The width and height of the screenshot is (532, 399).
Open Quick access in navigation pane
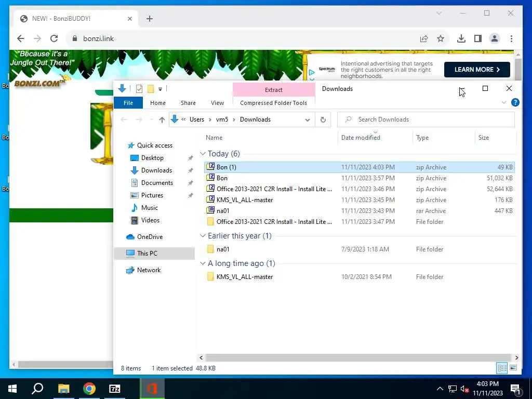pos(154,145)
